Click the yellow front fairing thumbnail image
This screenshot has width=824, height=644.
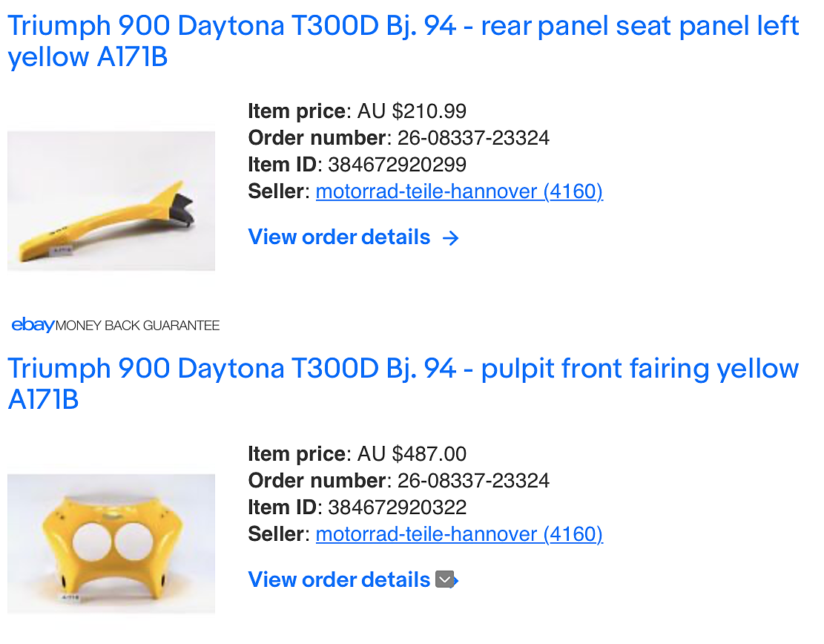pyautogui.click(x=111, y=544)
